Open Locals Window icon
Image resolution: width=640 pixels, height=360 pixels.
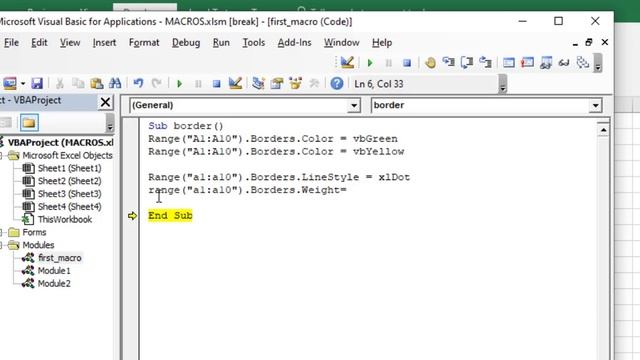[509, 63]
